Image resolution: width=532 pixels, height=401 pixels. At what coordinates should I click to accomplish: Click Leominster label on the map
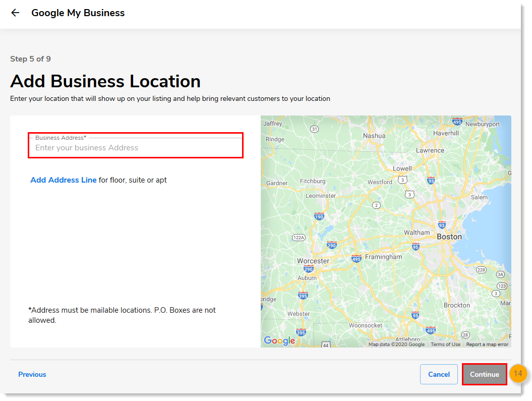pyautogui.click(x=321, y=196)
